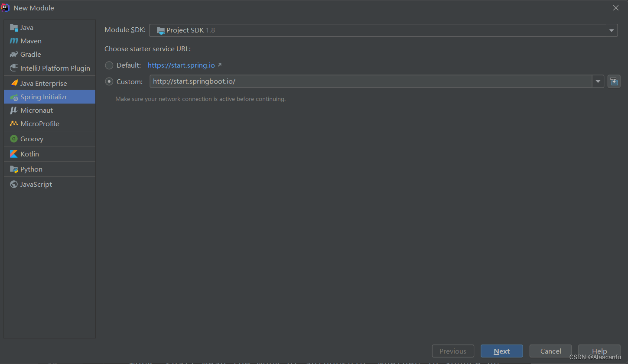Click the JavaScript globe icon

pyautogui.click(x=14, y=185)
